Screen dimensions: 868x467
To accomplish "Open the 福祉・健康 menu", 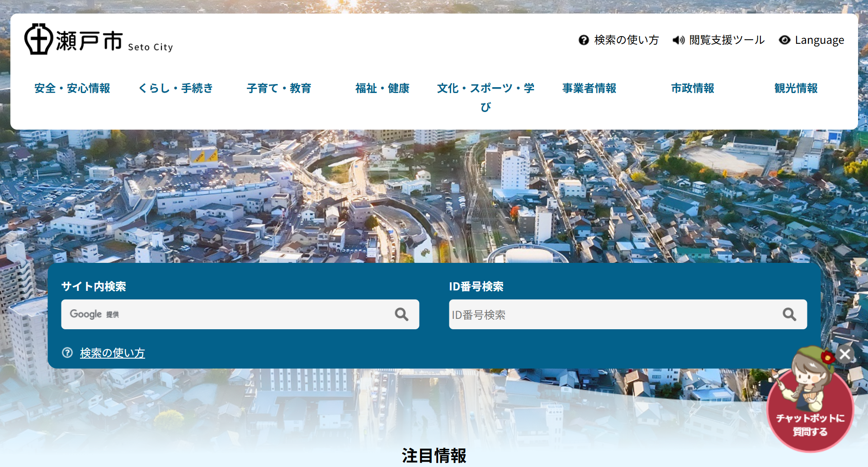I will [382, 89].
